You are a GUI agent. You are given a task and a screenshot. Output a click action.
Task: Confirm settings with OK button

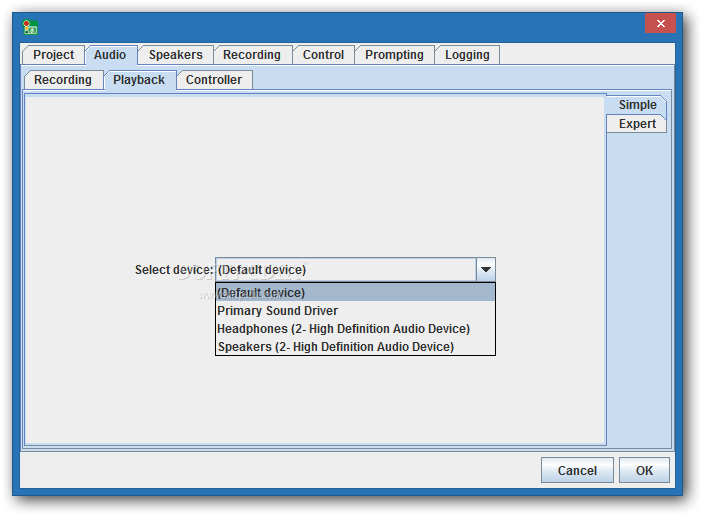[x=644, y=470]
